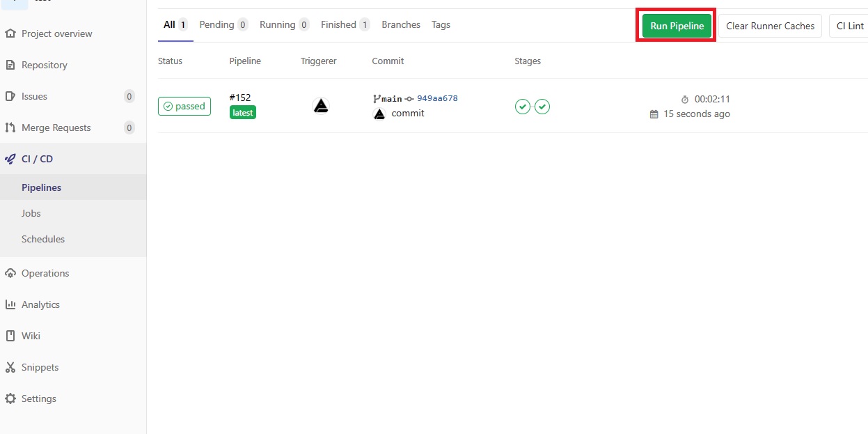Open the main branch link

tap(392, 99)
